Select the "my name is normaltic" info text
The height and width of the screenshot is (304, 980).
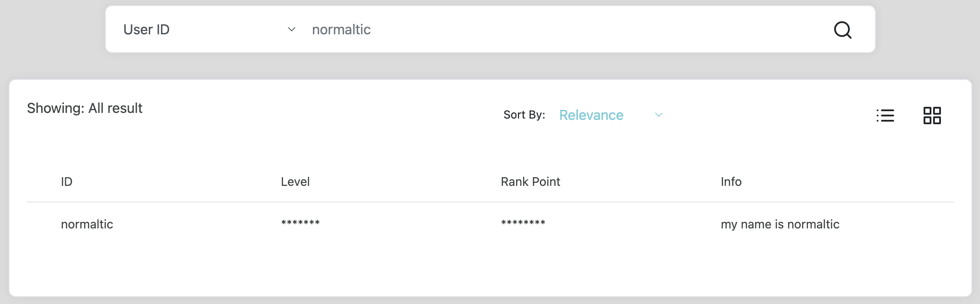pyautogui.click(x=780, y=224)
